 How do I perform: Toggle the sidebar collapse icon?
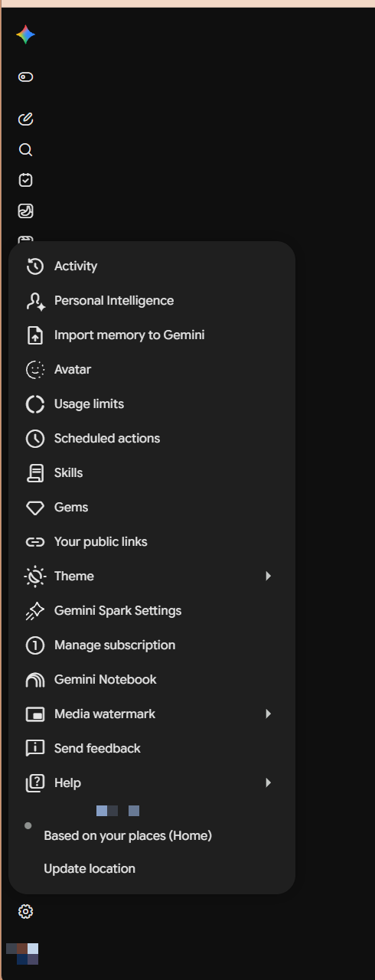tap(25, 77)
